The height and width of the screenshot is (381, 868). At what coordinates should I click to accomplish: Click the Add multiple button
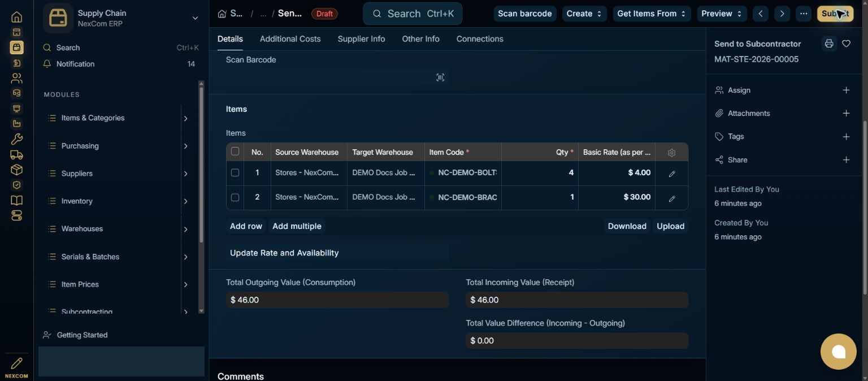pos(297,226)
